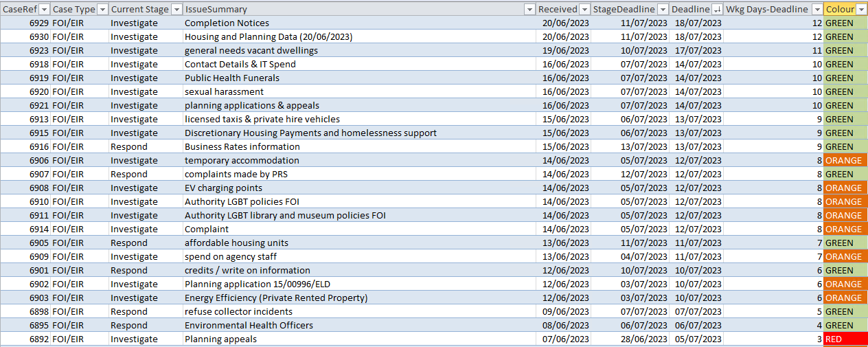
Task: Click the FOI/EIR case type for 6898
Action: pyautogui.click(x=80, y=311)
